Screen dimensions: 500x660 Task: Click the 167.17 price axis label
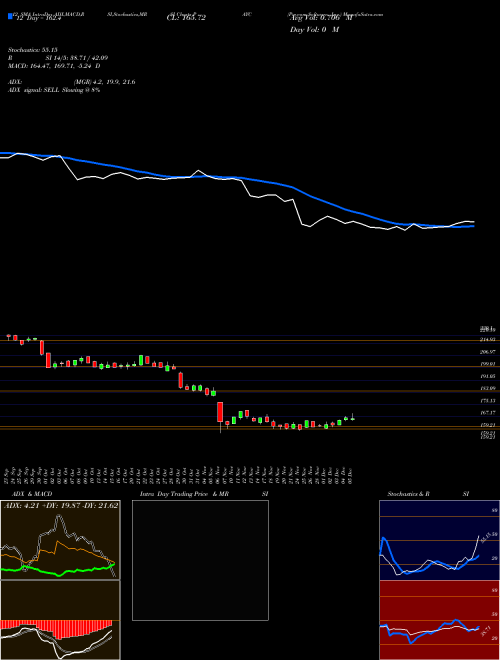click(x=489, y=412)
